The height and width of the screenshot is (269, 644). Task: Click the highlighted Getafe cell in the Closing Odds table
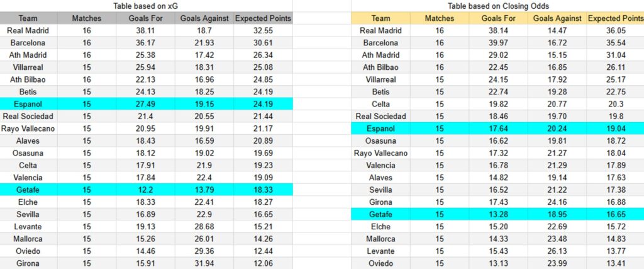(x=380, y=214)
